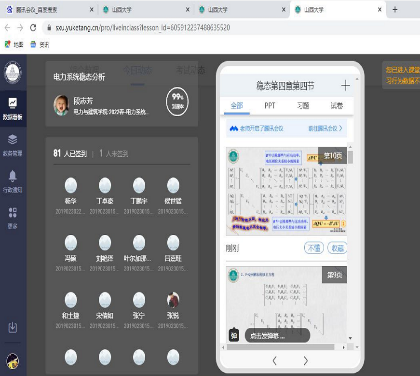Click the university logo at sidebar top
This screenshot has width=420, height=376.
[x=13, y=72]
